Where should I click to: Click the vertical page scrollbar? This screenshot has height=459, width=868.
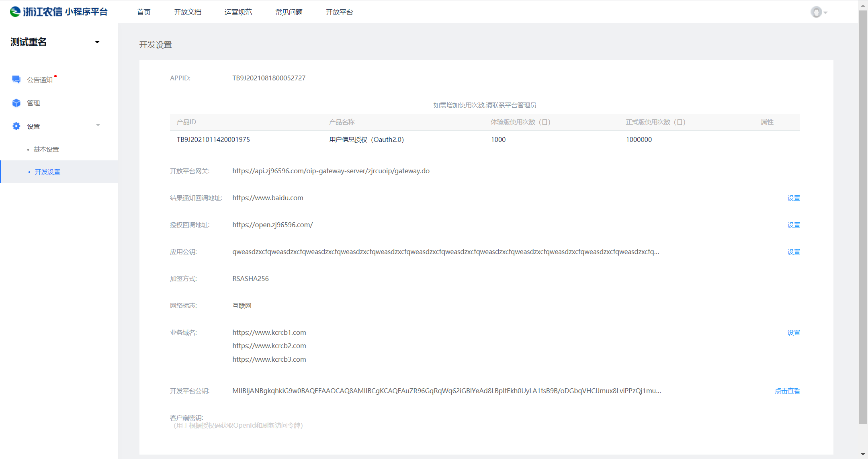[x=863, y=217]
